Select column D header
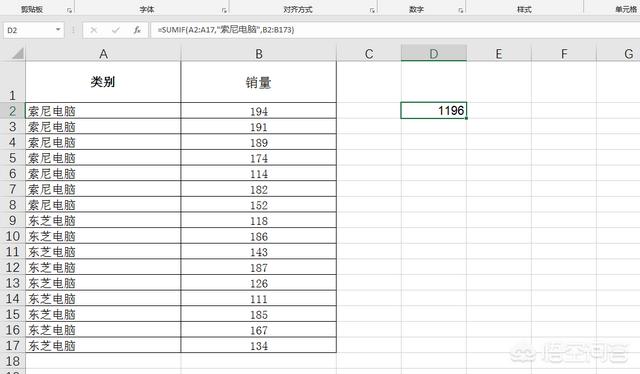This screenshot has width=640, height=374. (x=434, y=54)
